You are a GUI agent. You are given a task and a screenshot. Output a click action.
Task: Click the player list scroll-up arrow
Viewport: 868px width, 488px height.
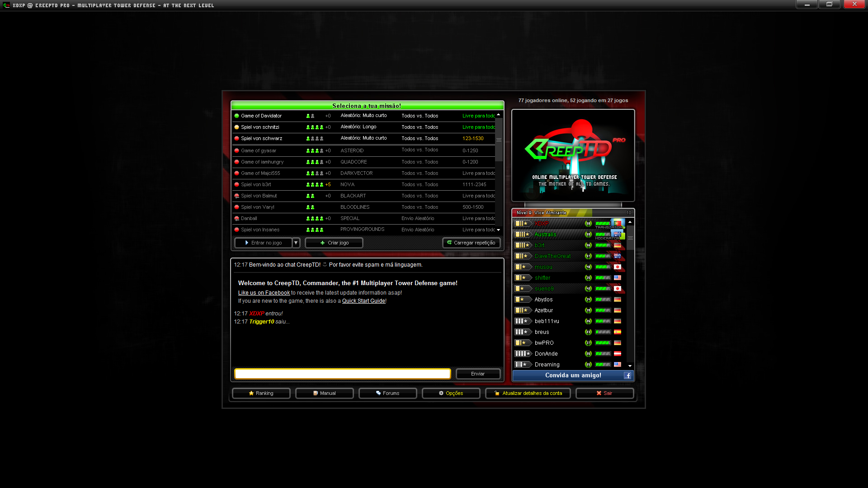[x=630, y=222]
